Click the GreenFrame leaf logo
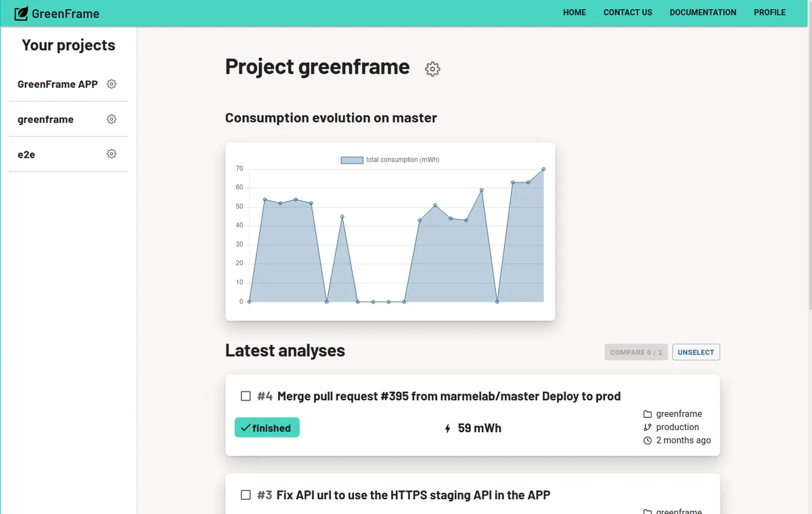 coord(21,13)
